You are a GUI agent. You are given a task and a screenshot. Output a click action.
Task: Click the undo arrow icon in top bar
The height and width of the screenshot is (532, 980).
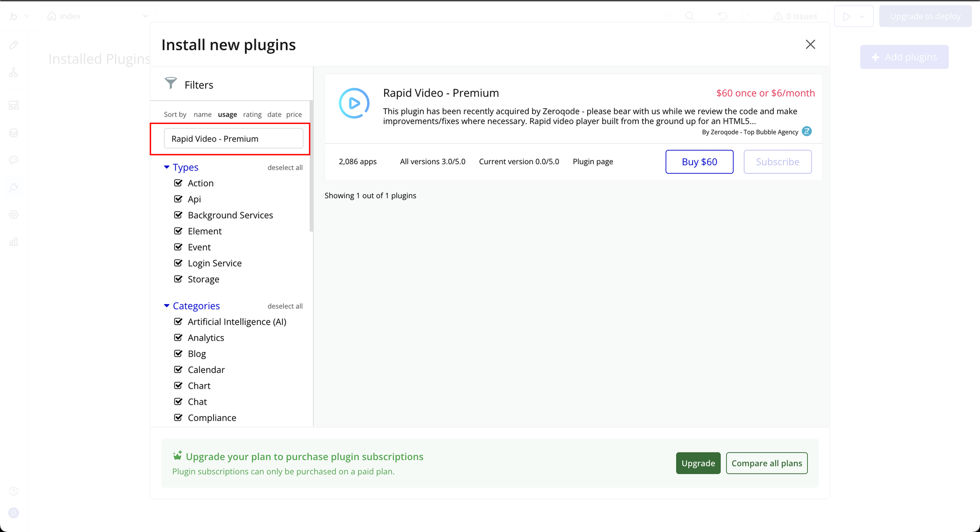723,16
